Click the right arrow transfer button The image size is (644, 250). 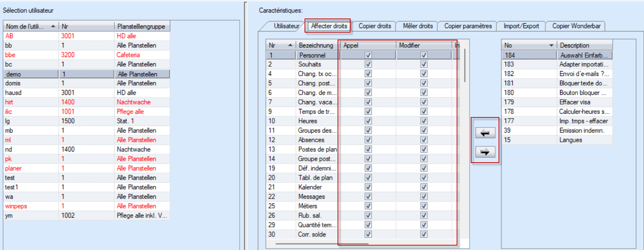click(x=485, y=152)
